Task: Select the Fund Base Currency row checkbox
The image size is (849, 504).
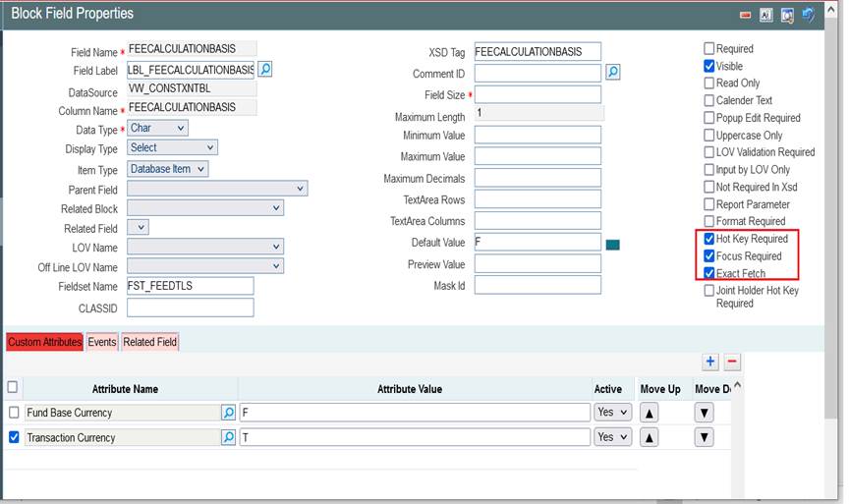Action: 14,413
